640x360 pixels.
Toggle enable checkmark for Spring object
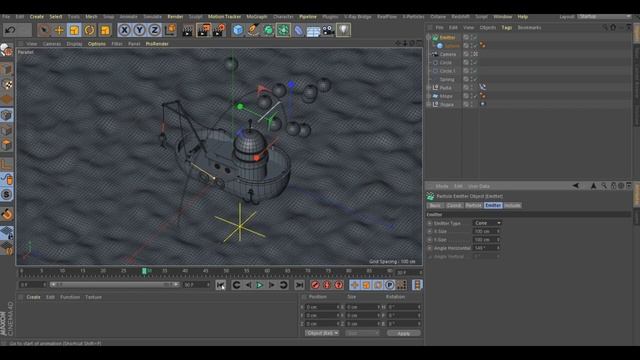475,80
